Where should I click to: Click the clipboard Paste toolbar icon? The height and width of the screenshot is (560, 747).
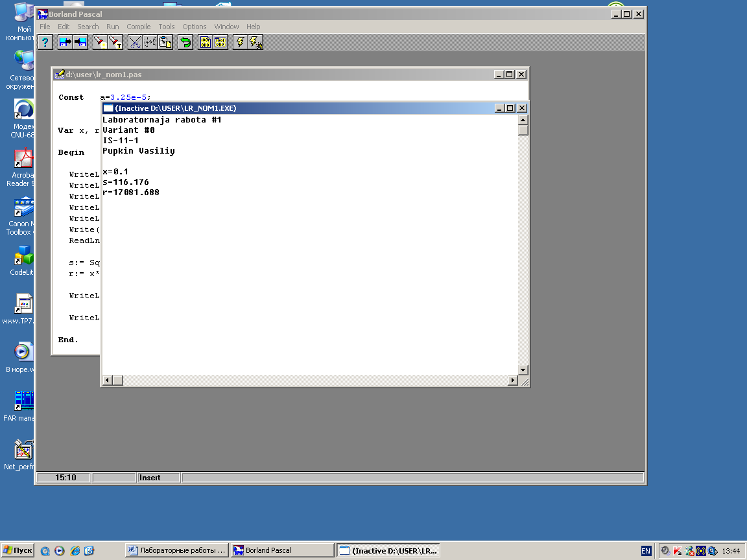pyautogui.click(x=165, y=42)
